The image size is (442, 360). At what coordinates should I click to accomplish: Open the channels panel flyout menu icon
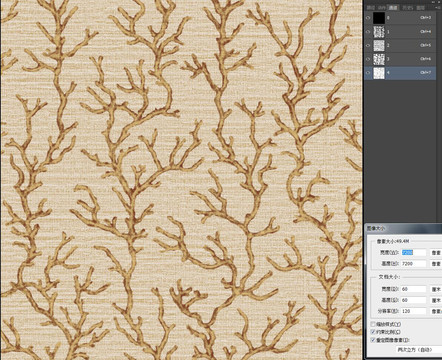tap(438, 7)
